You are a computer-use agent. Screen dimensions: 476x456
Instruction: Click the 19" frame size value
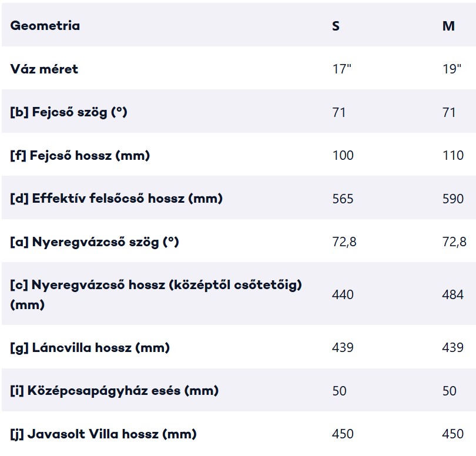click(x=452, y=69)
